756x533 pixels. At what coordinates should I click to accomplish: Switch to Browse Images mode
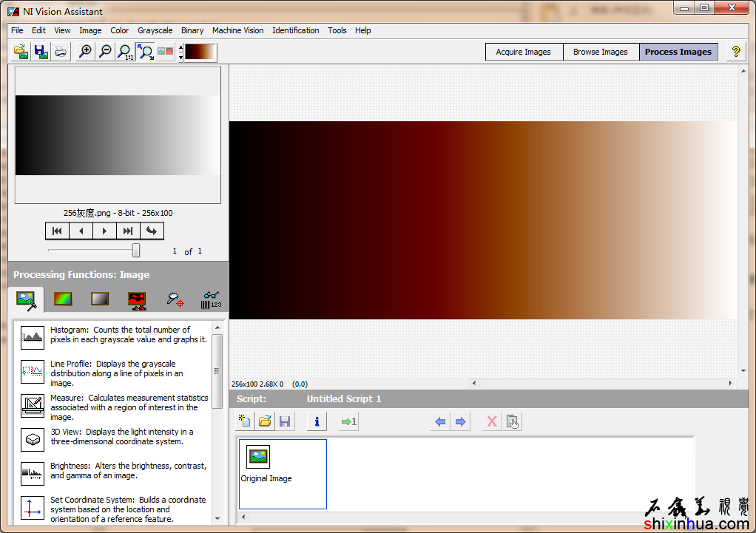[600, 52]
